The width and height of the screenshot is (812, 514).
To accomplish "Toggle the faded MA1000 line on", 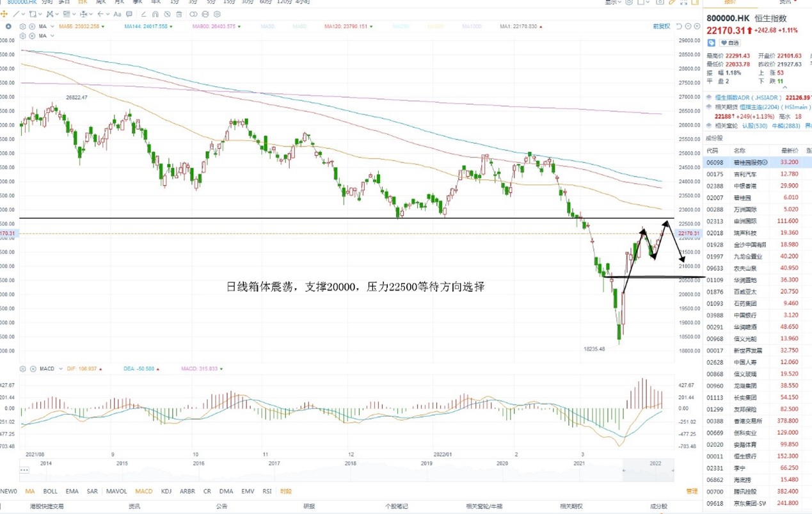I will (472, 26).
